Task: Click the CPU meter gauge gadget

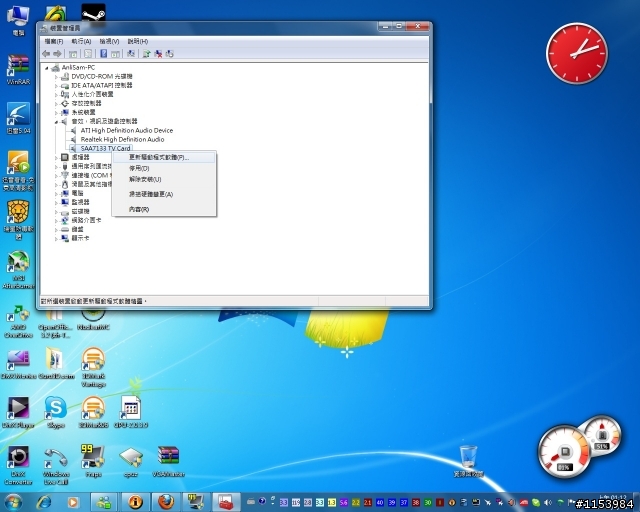Action: point(564,452)
